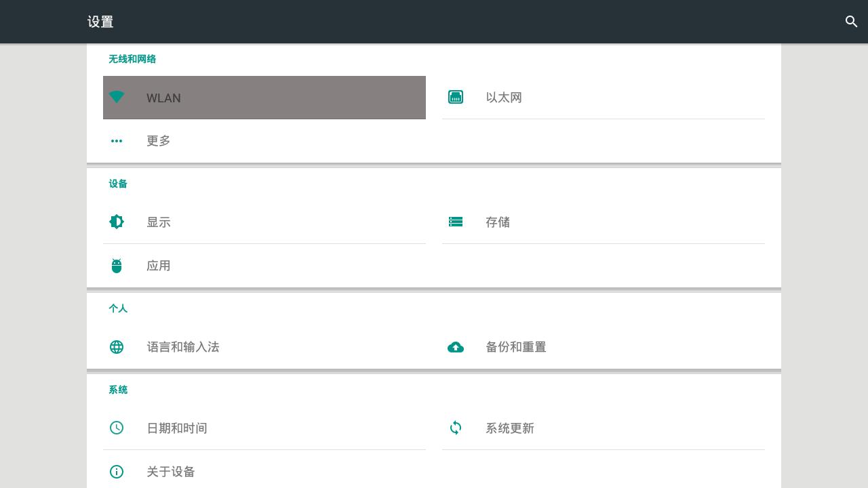868x488 pixels.
Task: Click the 显示 brightness icon
Action: click(117, 222)
